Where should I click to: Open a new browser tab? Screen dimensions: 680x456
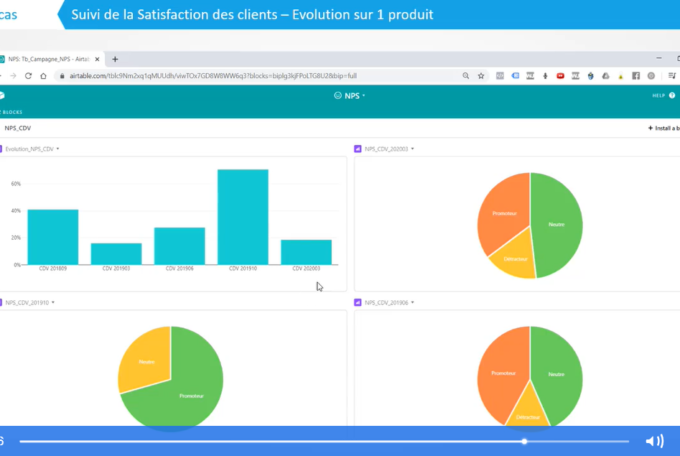click(x=115, y=59)
